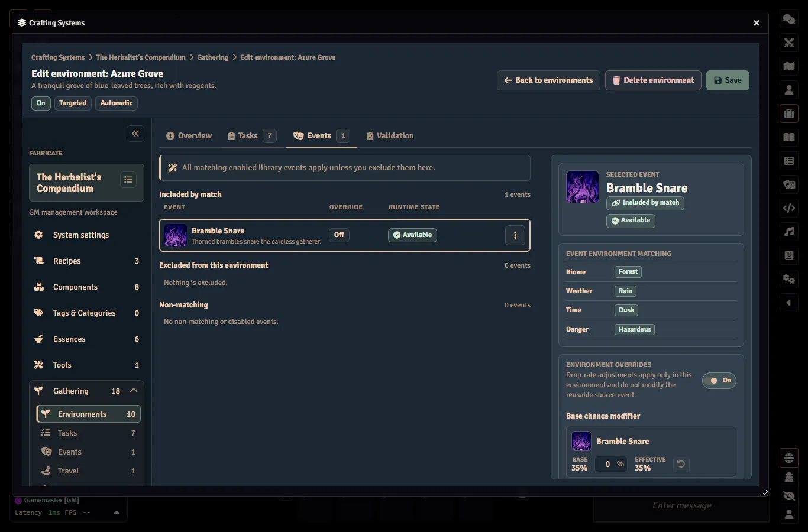
Task: Open the Items suitcase sidebar tab
Action: (789, 113)
